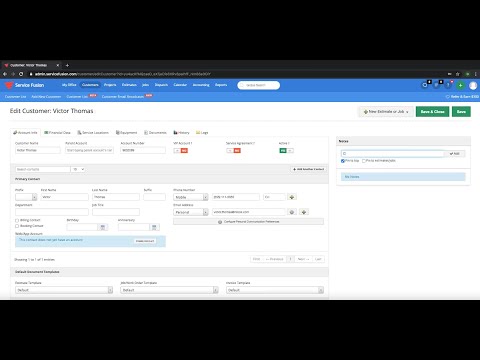Click the Add New Customer link
Screen dimensions: 480x360
pyautogui.click(x=46, y=97)
